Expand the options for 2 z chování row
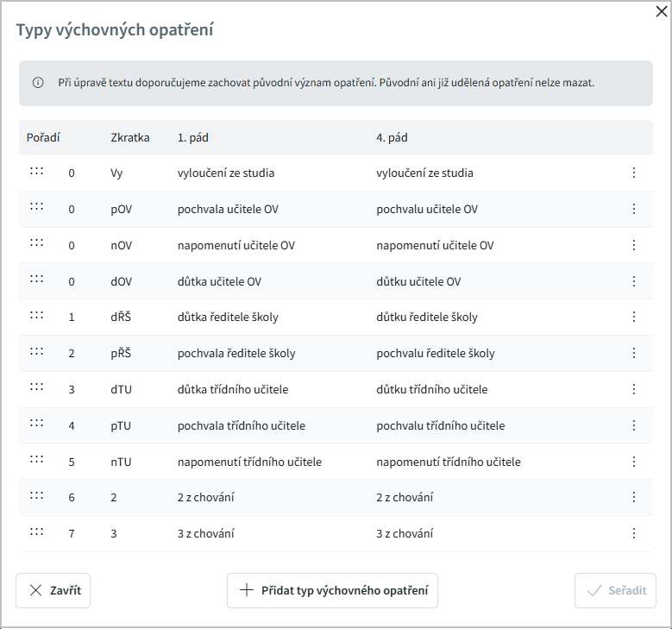Viewport: 672px width, 629px height. (633, 497)
